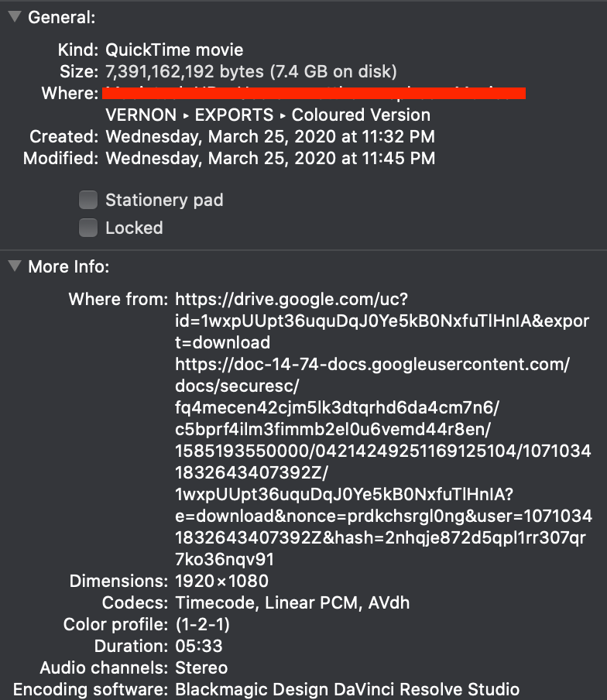607x700 pixels.
Task: Tick the Locked checkbox
Action: click(89, 228)
